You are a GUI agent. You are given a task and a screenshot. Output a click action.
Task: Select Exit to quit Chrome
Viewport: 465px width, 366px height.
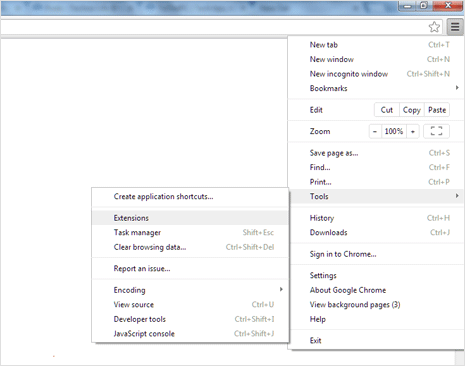tap(376, 340)
